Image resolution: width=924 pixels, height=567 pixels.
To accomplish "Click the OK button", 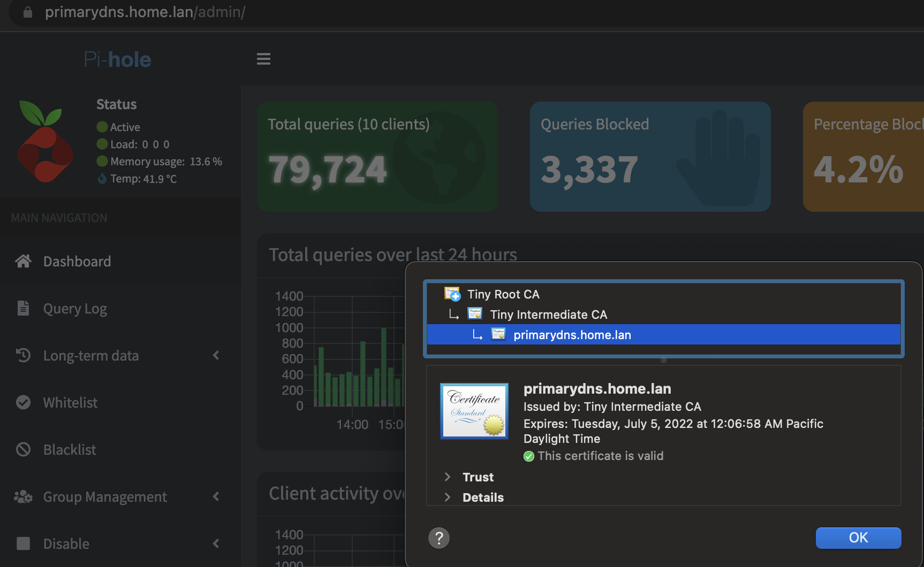I will 859,538.
